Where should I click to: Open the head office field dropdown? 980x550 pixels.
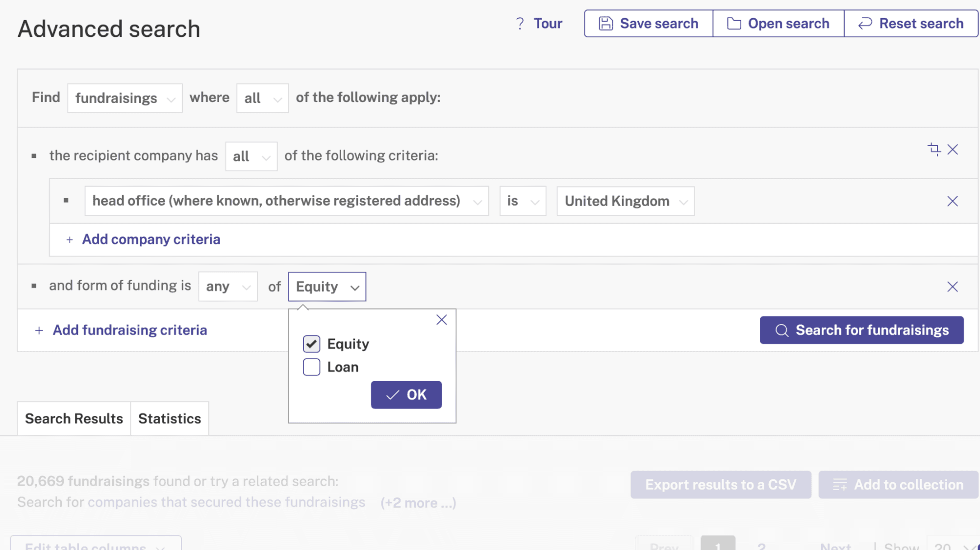286,201
